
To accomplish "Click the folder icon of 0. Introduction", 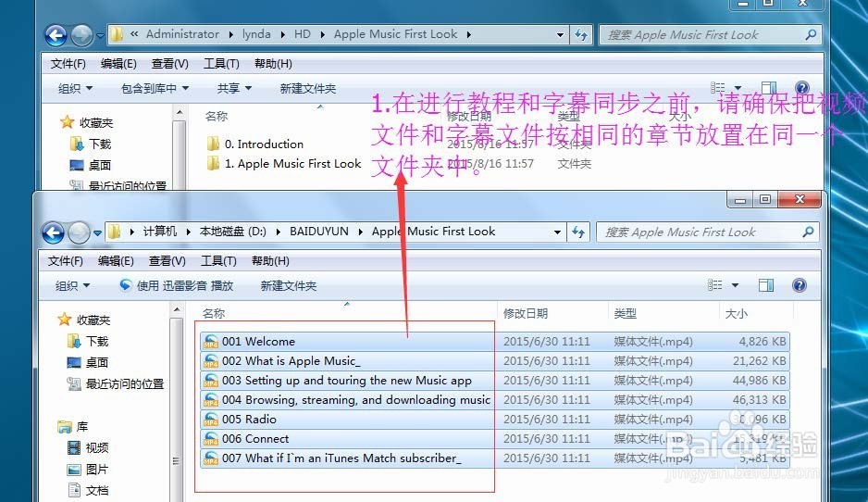I will point(213,144).
